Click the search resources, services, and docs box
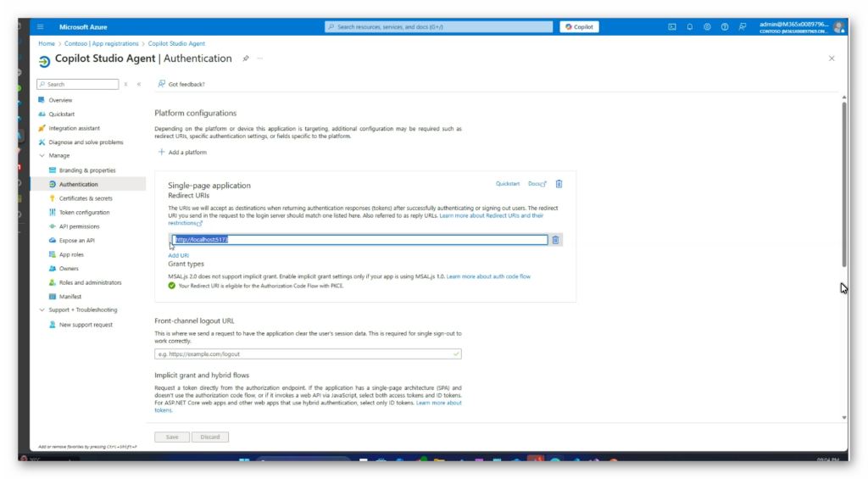 [x=438, y=26]
